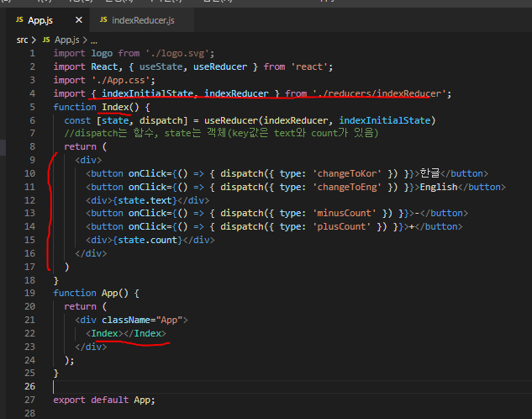Select the App.js breadcrumb item
This screenshot has height=419, width=532.
pyautogui.click(x=67, y=40)
